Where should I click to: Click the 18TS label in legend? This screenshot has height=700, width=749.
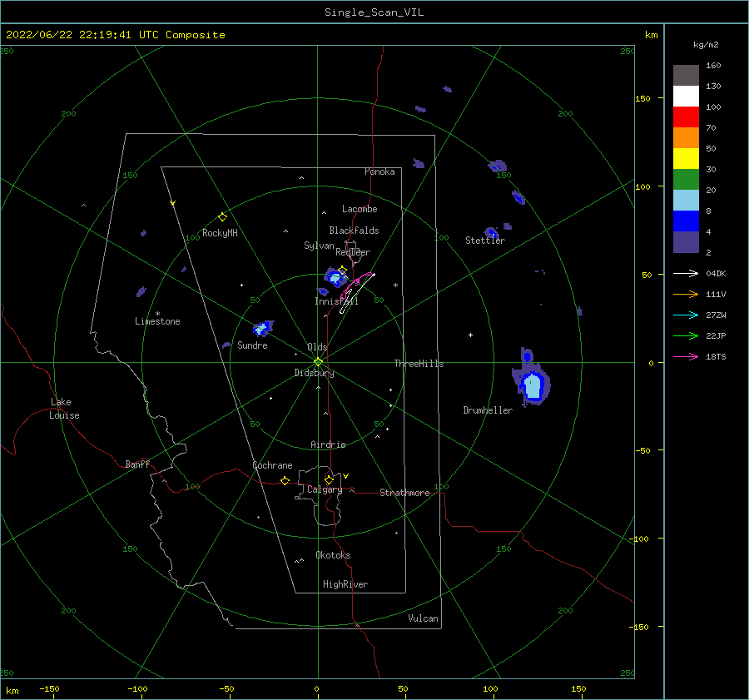716,357
